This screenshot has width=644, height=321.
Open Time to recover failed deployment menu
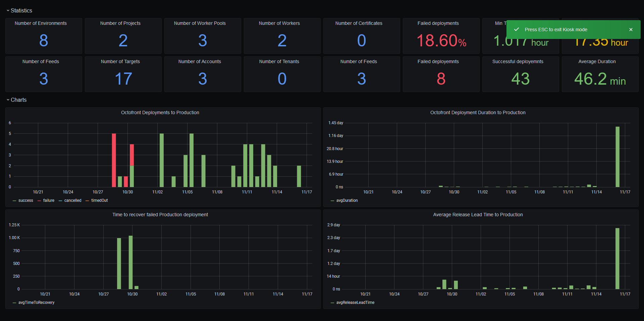[x=160, y=215]
